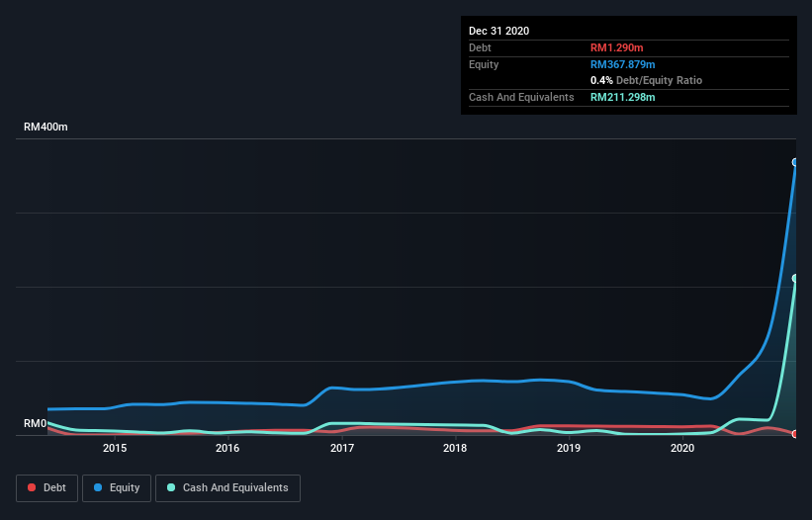Toggle Cash And Equivalents legend button
This screenshot has width=812, height=520.
pos(227,488)
